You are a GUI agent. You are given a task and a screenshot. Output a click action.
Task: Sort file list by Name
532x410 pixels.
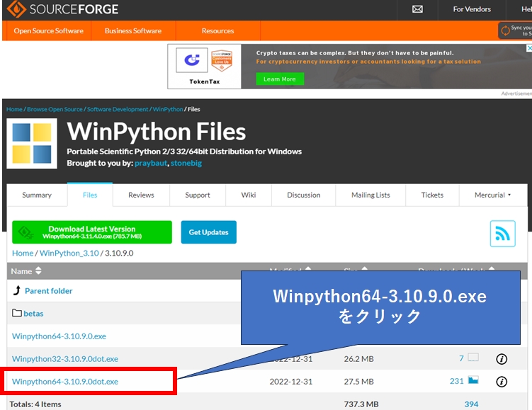click(x=26, y=271)
